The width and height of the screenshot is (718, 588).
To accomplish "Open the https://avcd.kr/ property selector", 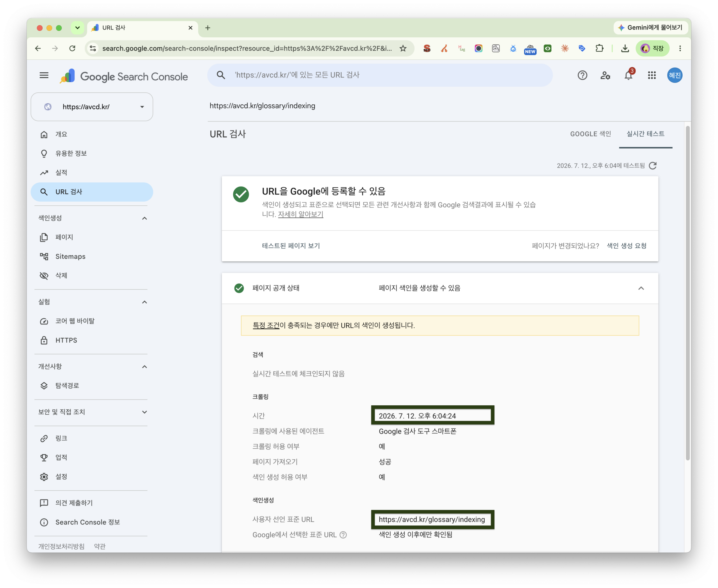I will (x=92, y=107).
